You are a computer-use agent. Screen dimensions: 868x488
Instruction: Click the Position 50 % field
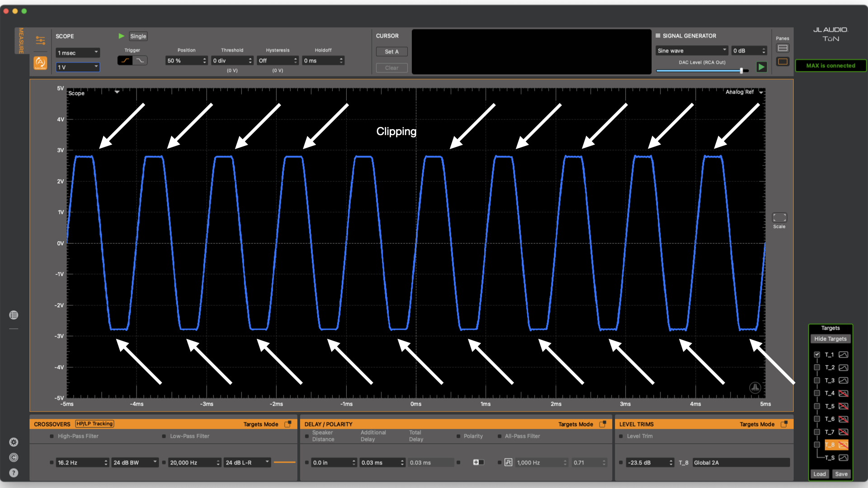pos(186,61)
